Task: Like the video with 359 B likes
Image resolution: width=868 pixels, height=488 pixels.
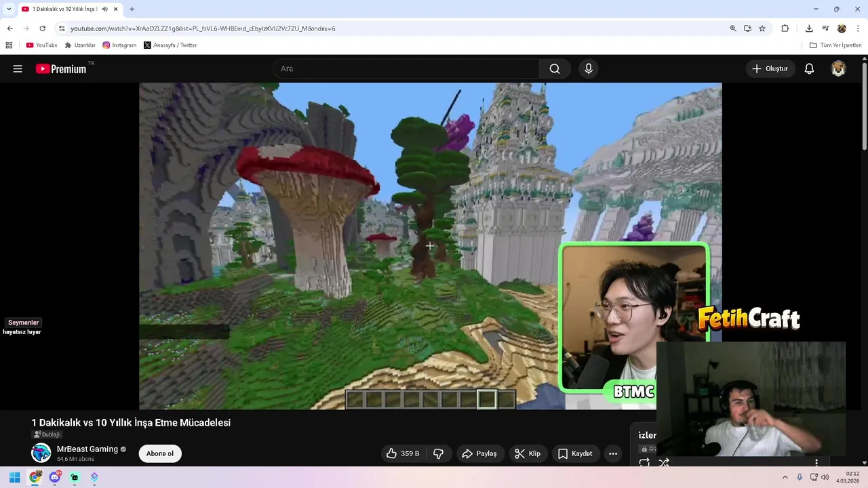Action: (403, 453)
